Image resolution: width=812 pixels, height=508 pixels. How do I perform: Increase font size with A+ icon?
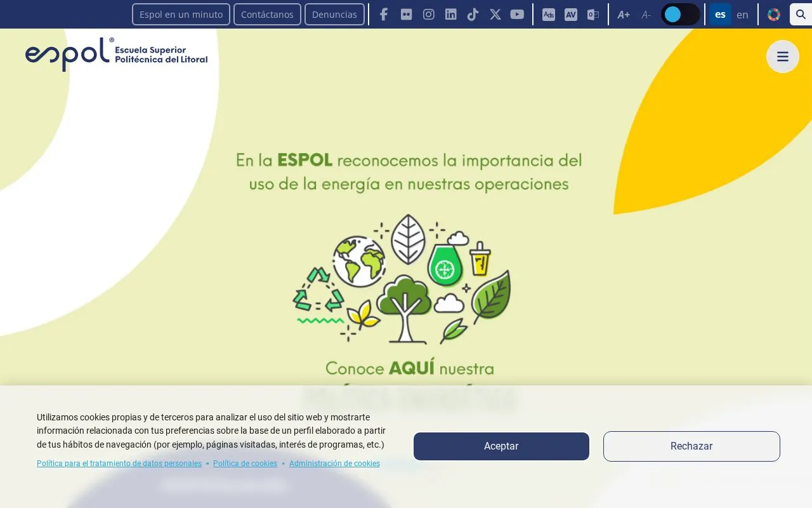[624, 14]
